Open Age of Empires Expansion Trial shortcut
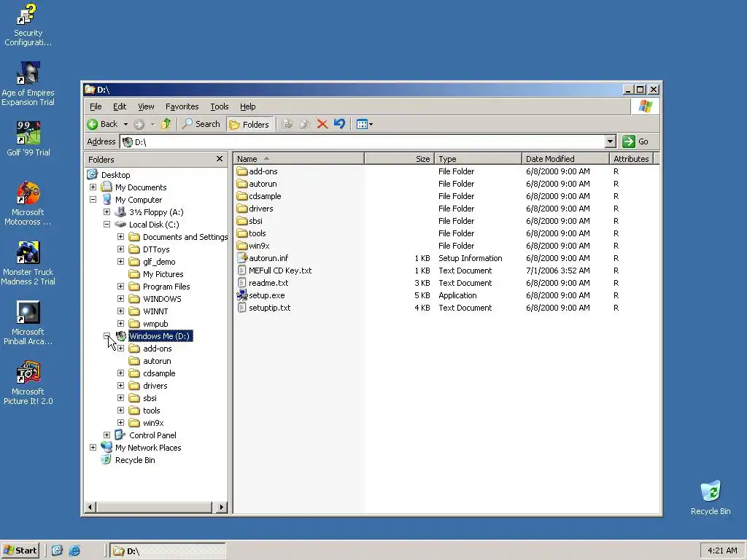Screen dimensions: 747x560 click(x=28, y=84)
